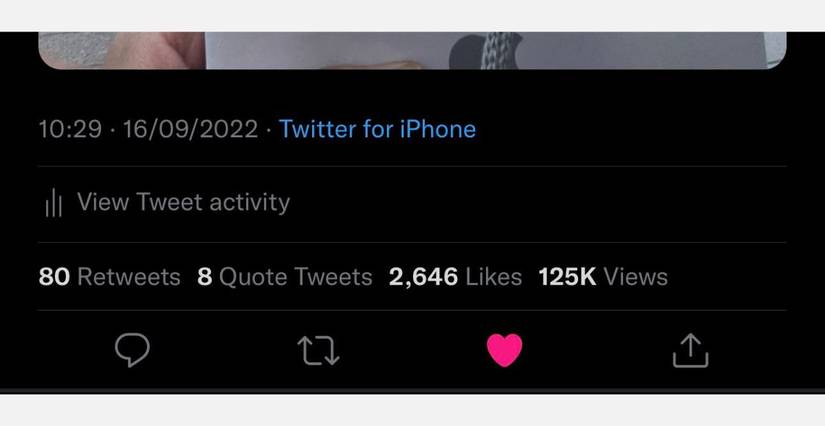
Task: Click the 10:29 timestamp
Action: (x=69, y=129)
